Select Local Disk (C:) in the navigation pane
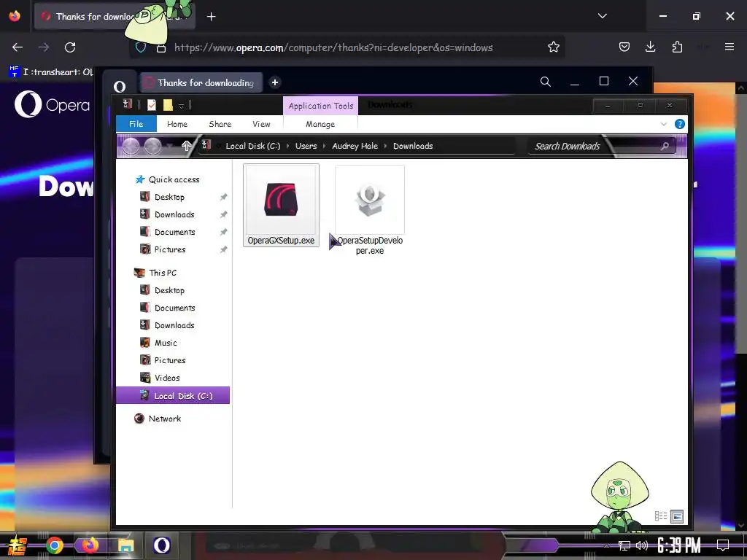This screenshot has height=560, width=747. [173, 396]
